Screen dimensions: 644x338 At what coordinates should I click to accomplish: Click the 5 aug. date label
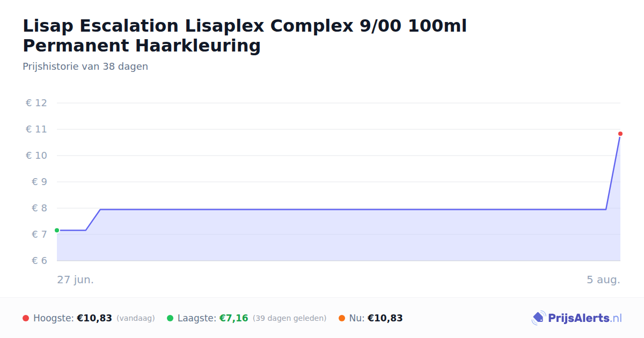[x=603, y=280]
